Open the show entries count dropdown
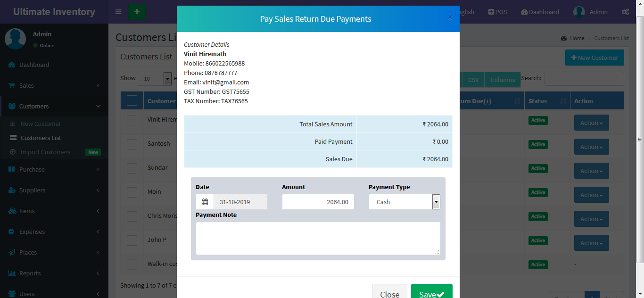 (x=154, y=79)
